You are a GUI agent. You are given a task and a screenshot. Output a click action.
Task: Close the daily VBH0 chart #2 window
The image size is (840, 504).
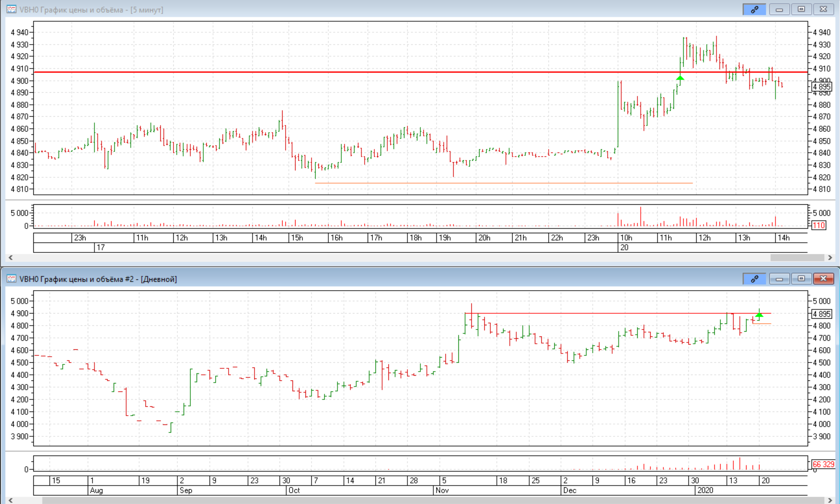tap(823, 279)
